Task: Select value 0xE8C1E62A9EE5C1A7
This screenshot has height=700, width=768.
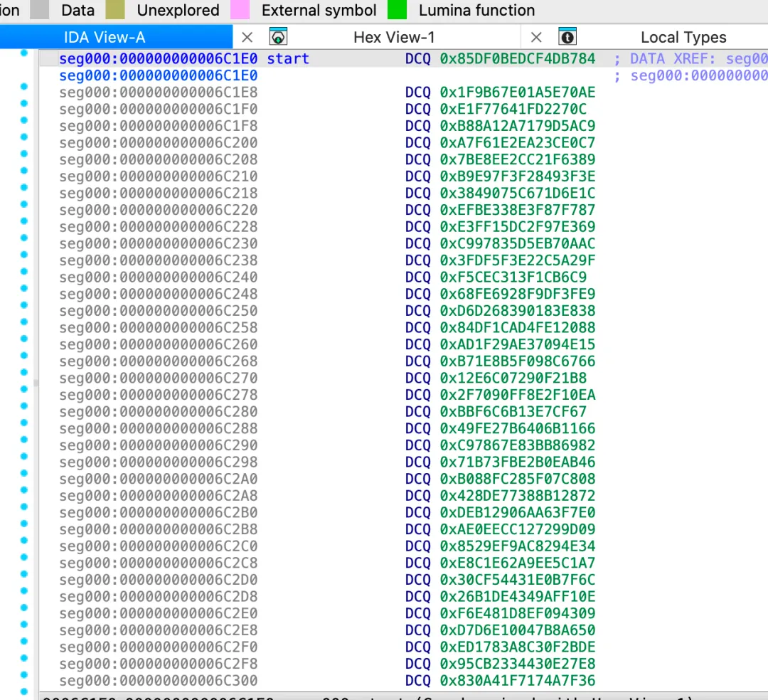Action: coord(517,563)
